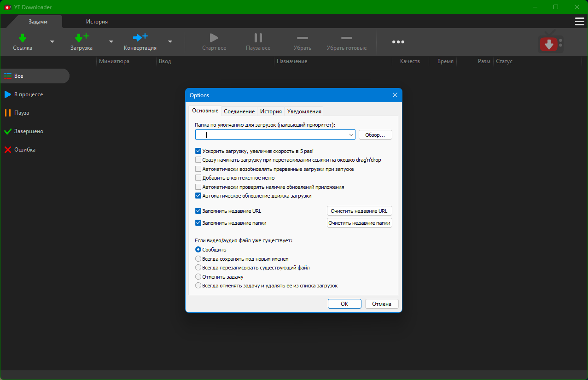
Task: Uncheck Ускорить загрузку checkbox
Action: tap(198, 151)
